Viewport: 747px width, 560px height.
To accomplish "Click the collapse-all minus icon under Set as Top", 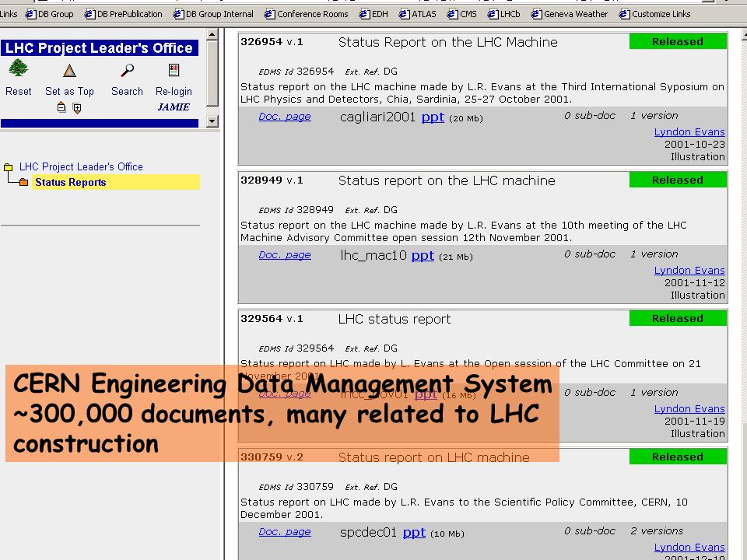I will click(x=61, y=107).
